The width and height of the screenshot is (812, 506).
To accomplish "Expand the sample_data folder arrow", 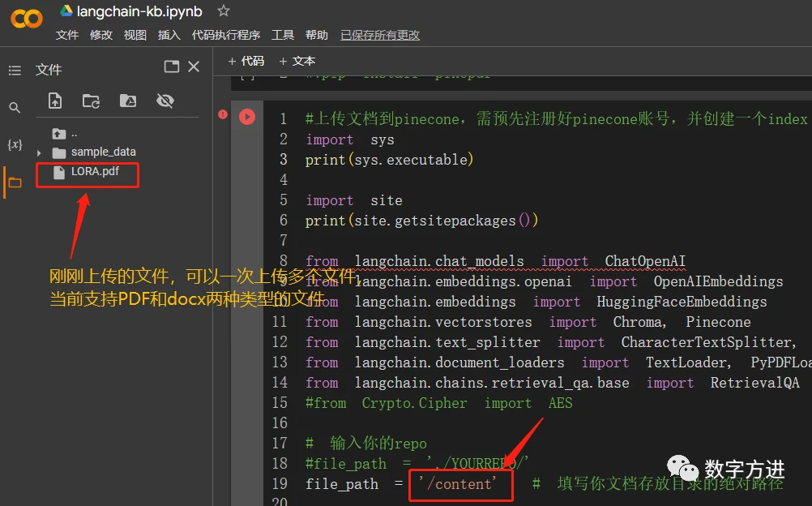I will [x=39, y=153].
